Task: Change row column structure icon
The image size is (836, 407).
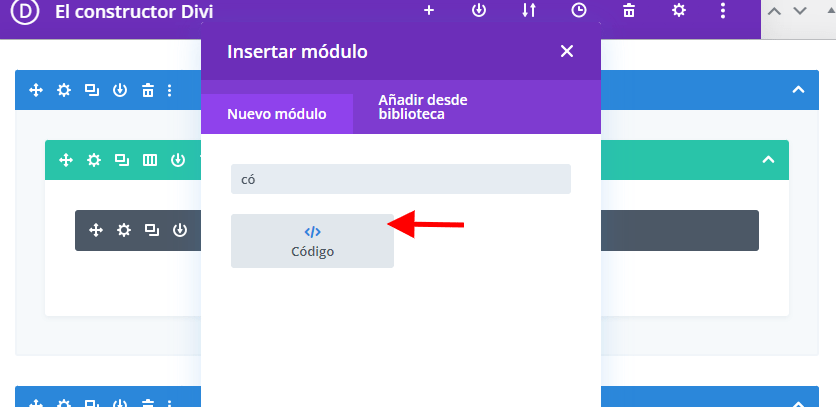Action: pos(150,159)
